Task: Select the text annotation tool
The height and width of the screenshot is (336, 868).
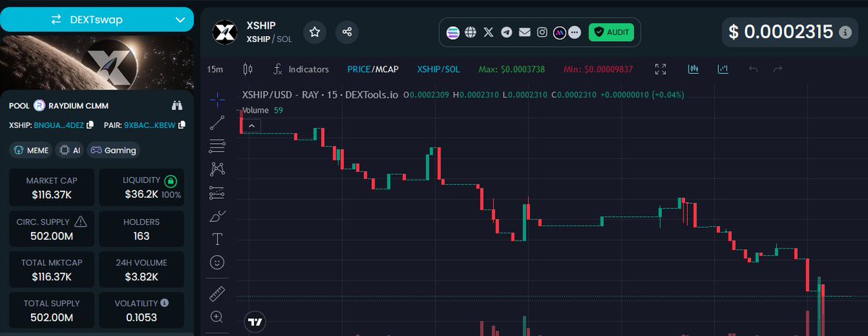Action: point(217,239)
